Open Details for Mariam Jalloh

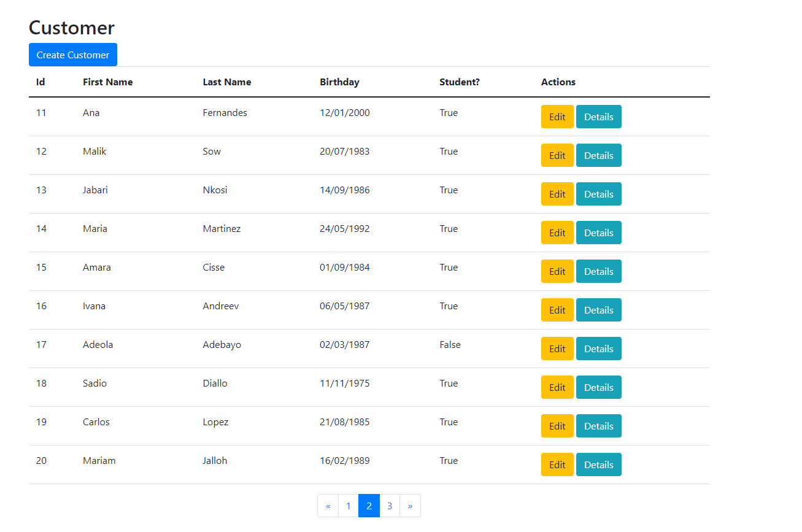[598, 465]
